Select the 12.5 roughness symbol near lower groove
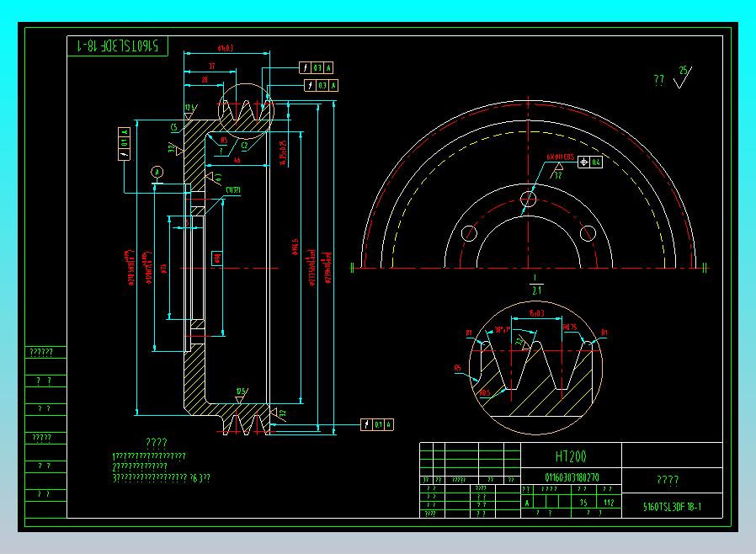The width and height of the screenshot is (756, 554). [x=241, y=396]
